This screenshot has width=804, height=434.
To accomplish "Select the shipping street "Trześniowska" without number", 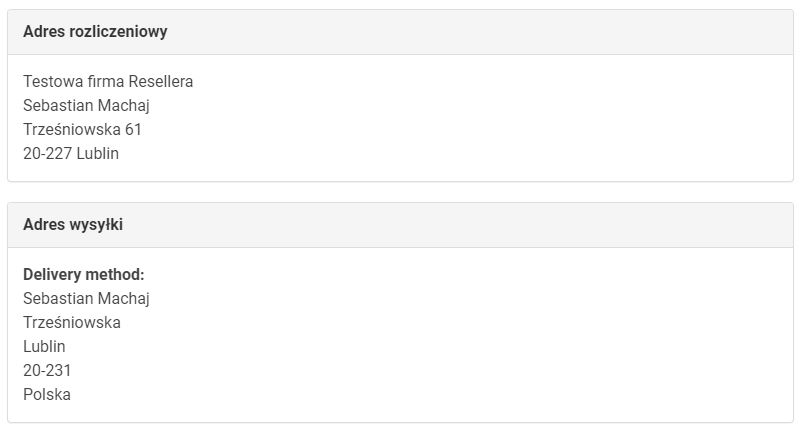I will [x=72, y=322].
